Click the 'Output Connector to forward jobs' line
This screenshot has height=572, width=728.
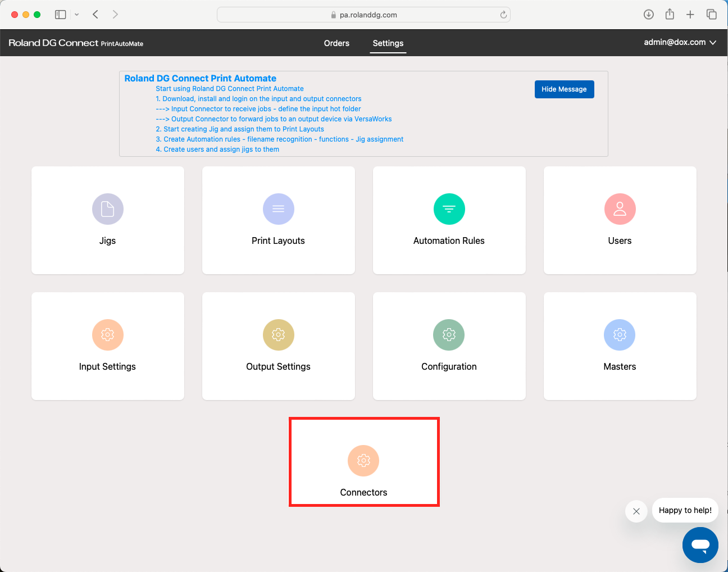pyautogui.click(x=274, y=119)
